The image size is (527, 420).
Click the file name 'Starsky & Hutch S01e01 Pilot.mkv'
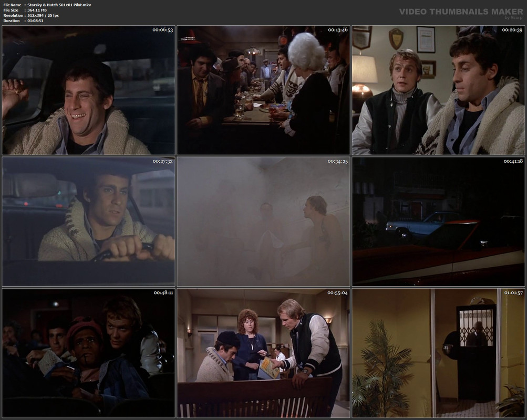click(x=59, y=5)
